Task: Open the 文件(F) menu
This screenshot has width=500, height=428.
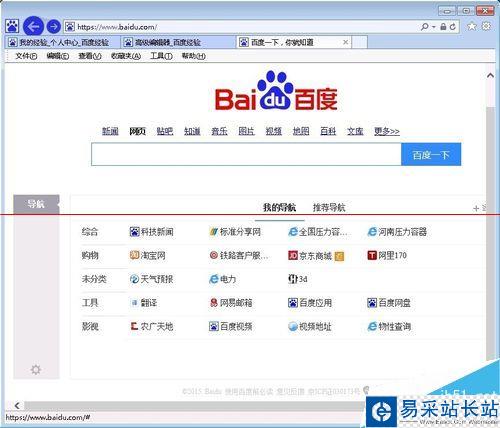Action: [x=26, y=56]
